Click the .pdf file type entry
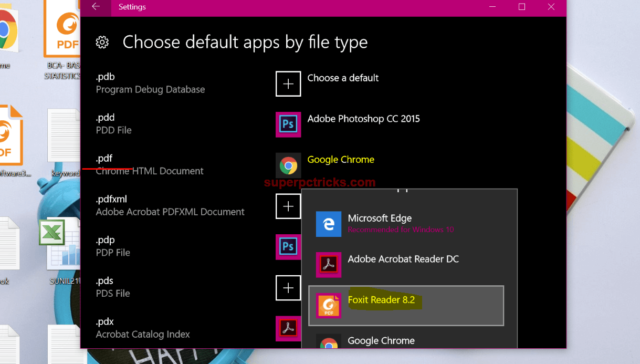Image resolution: width=640 pixels, height=364 pixels. click(x=149, y=164)
